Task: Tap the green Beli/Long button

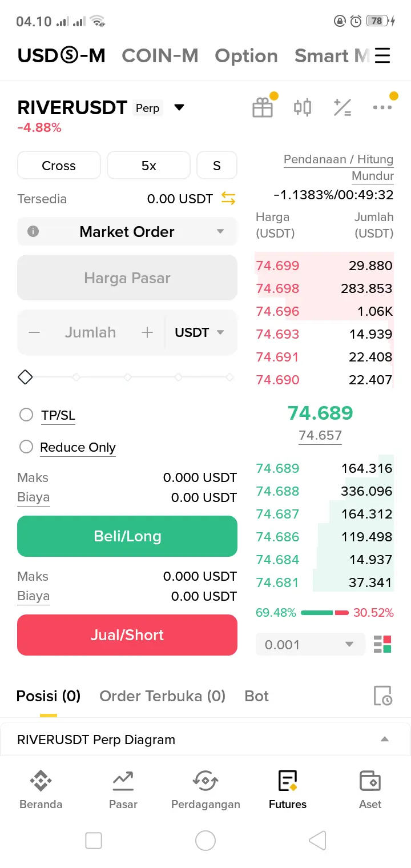Action: pyautogui.click(x=127, y=536)
